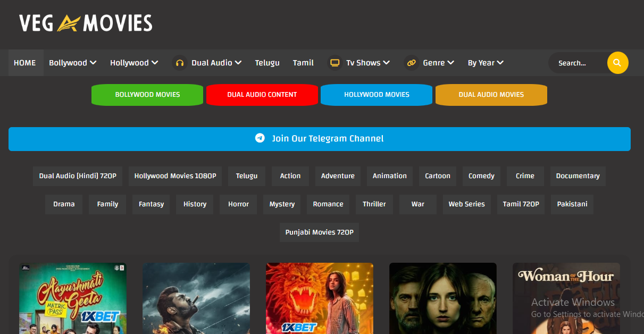Image resolution: width=644 pixels, height=334 pixels.
Task: Expand the Dual Audio dropdown menu
Action: click(216, 63)
